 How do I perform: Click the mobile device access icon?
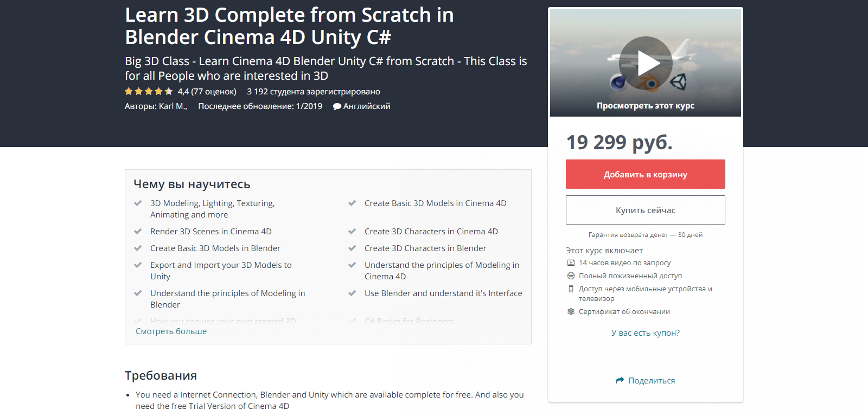tap(571, 289)
